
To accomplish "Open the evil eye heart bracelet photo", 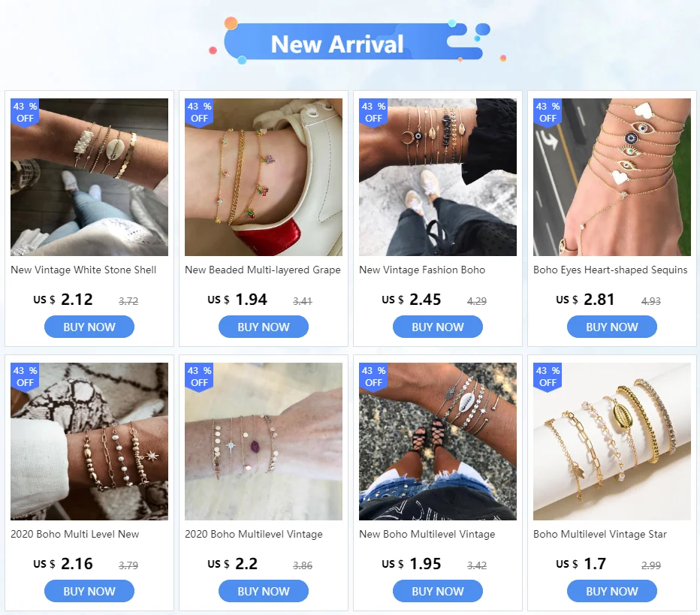I will (611, 177).
